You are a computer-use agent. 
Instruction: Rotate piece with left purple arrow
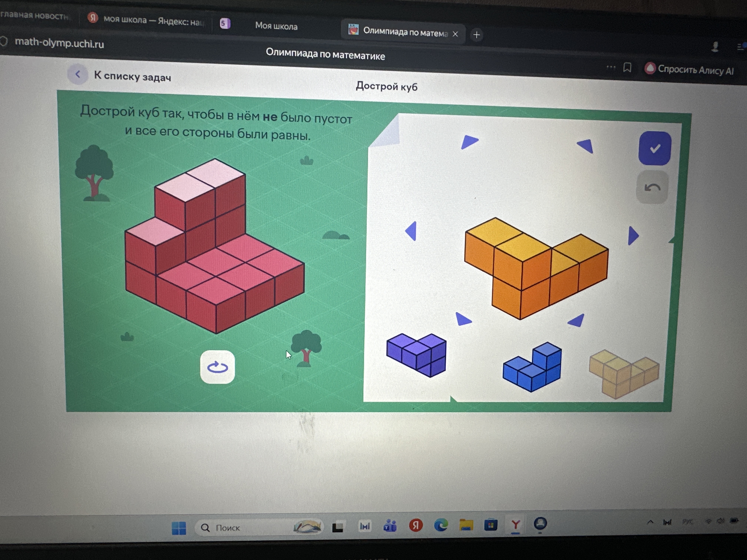[x=411, y=231]
